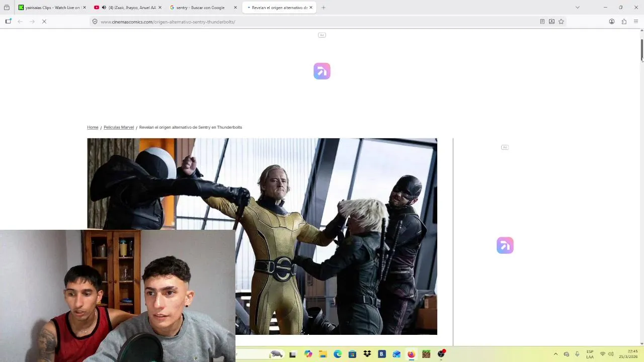Open Peliculas Marvel breadcrumb link
The image size is (644, 362).
coord(119,127)
